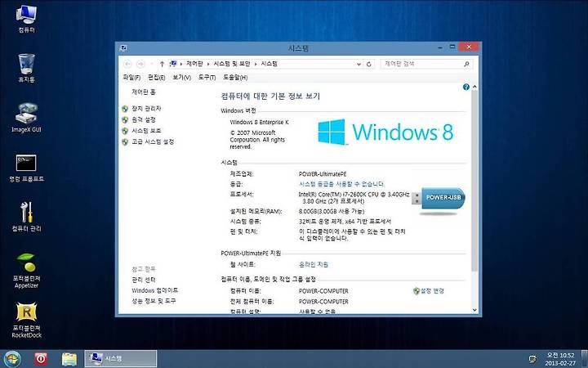Click the Start orb on taskbar
Viewport: 588px width, 368px height.
(12, 359)
